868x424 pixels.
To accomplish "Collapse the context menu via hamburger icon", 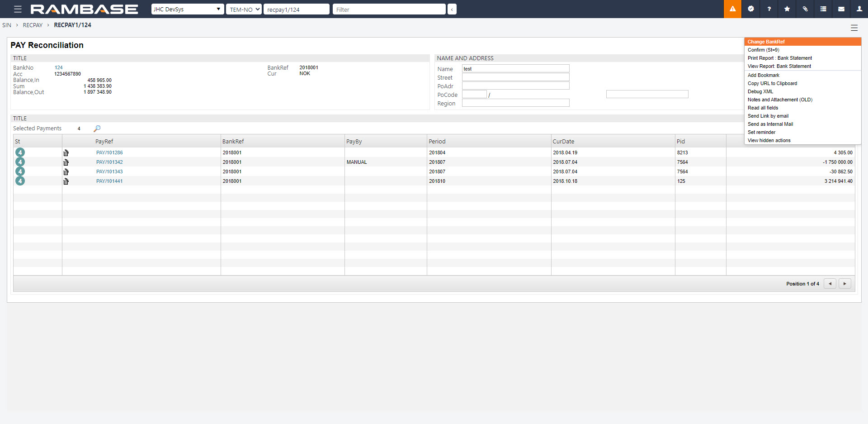I will [x=854, y=28].
